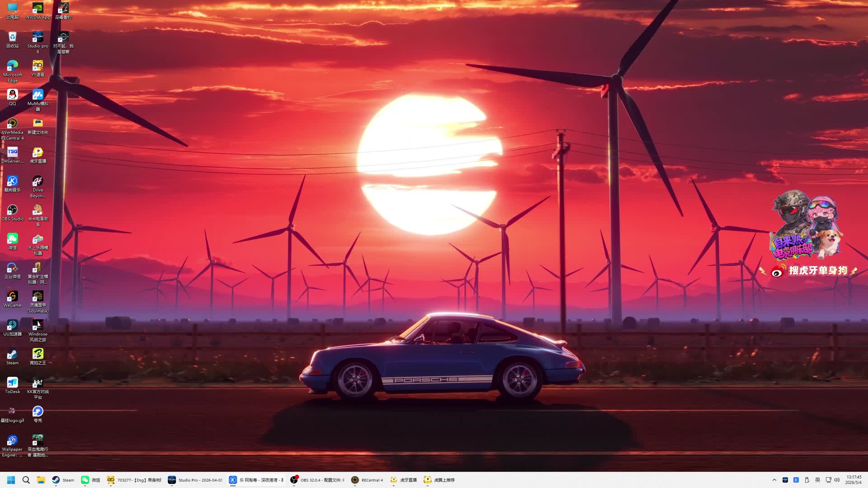
Task: Select the QQ penguin desktop icon
Action: coord(12,98)
